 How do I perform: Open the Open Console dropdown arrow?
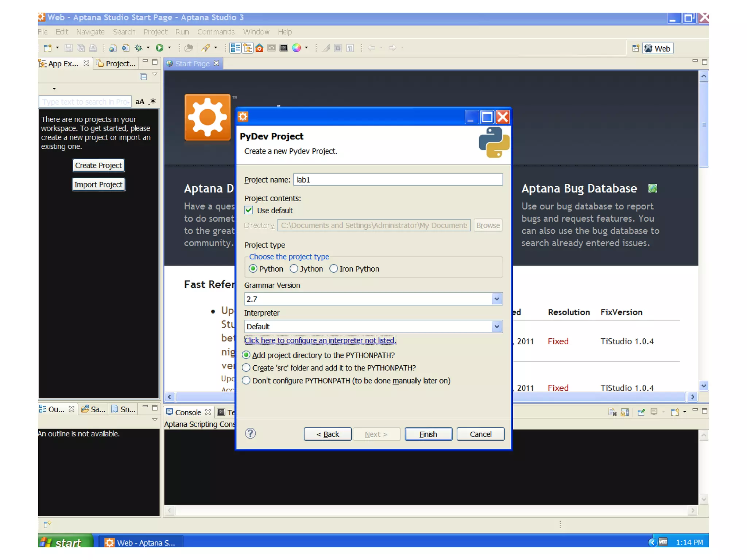[685, 412]
